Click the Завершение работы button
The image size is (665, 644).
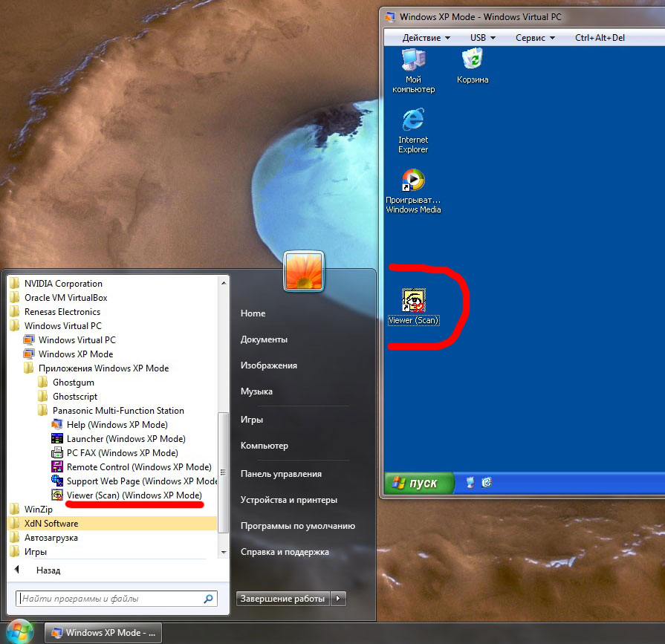click(x=283, y=599)
